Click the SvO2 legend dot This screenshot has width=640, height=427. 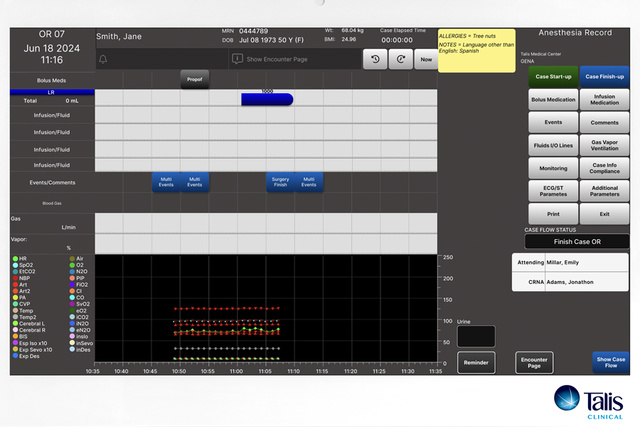pos(72,304)
